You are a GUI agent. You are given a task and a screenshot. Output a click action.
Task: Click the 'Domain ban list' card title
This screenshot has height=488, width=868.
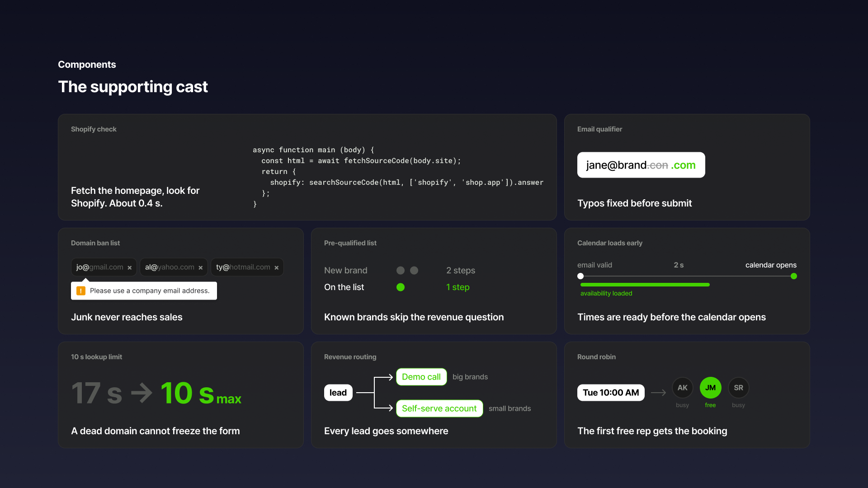95,243
